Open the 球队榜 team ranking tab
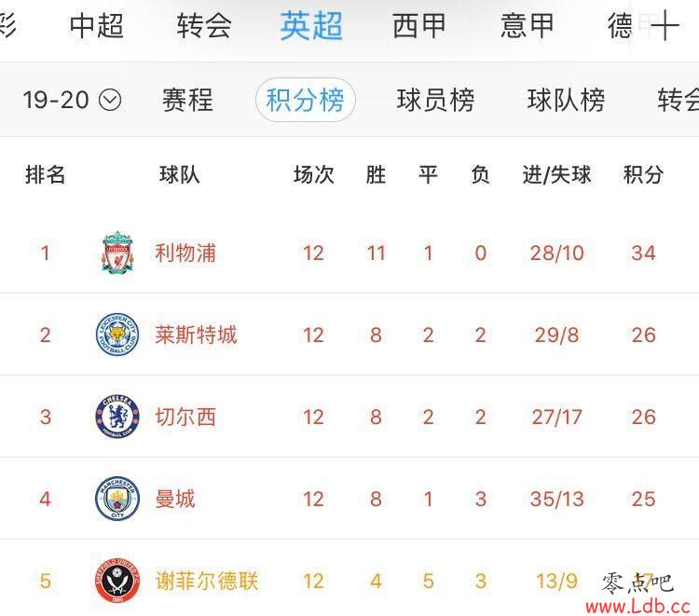Screen dimensions: 699x616 [x=566, y=100]
